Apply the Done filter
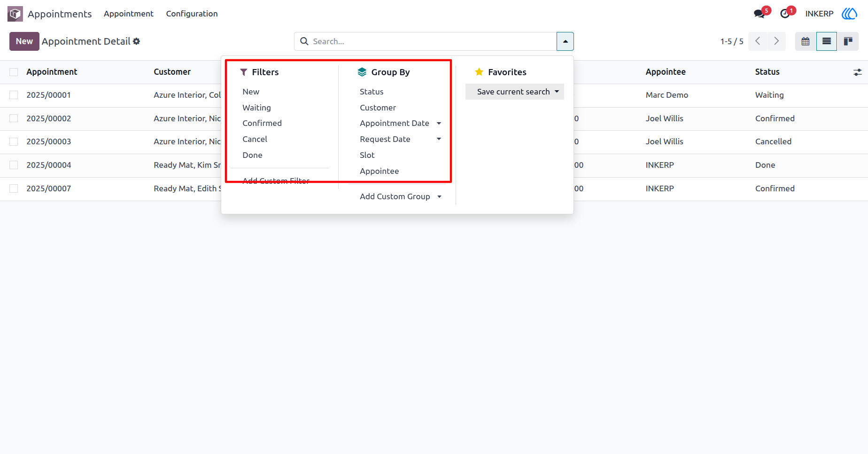This screenshot has width=868, height=454. point(252,155)
